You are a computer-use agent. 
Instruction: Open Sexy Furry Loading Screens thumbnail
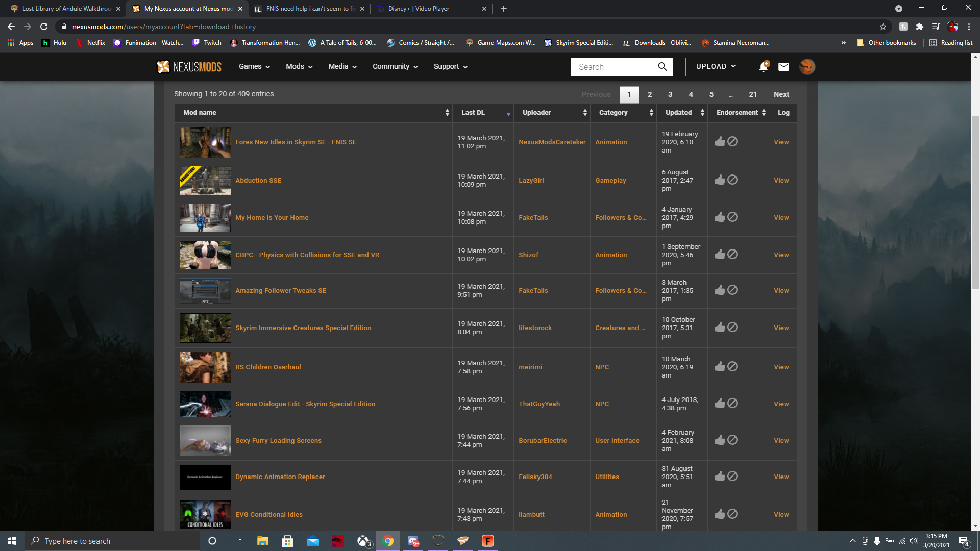click(205, 441)
